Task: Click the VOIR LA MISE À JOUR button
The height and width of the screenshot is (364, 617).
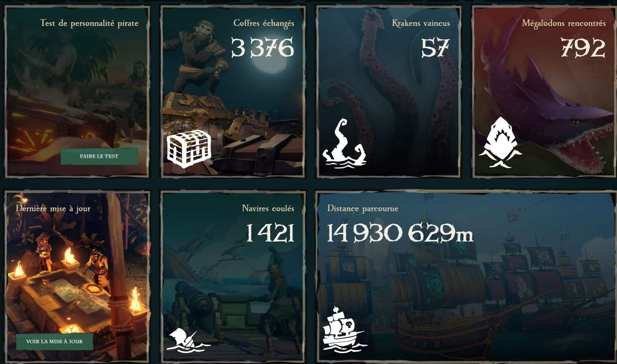Action: (x=54, y=341)
